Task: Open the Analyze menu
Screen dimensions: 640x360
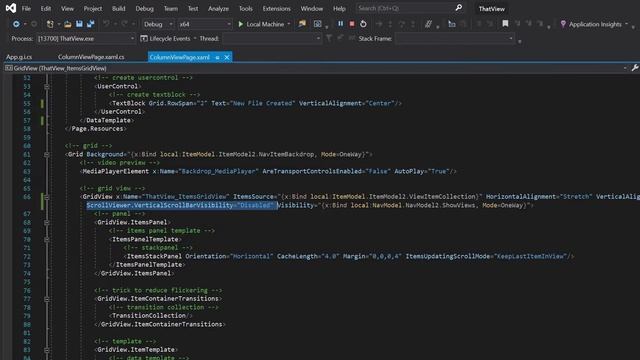Action: [x=218, y=8]
